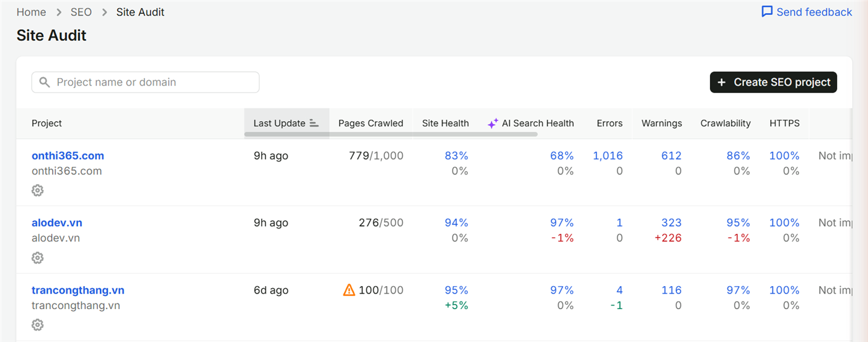Viewport: 868px width, 342px height.
Task: Focus the Project name or domain search field
Action: (146, 82)
